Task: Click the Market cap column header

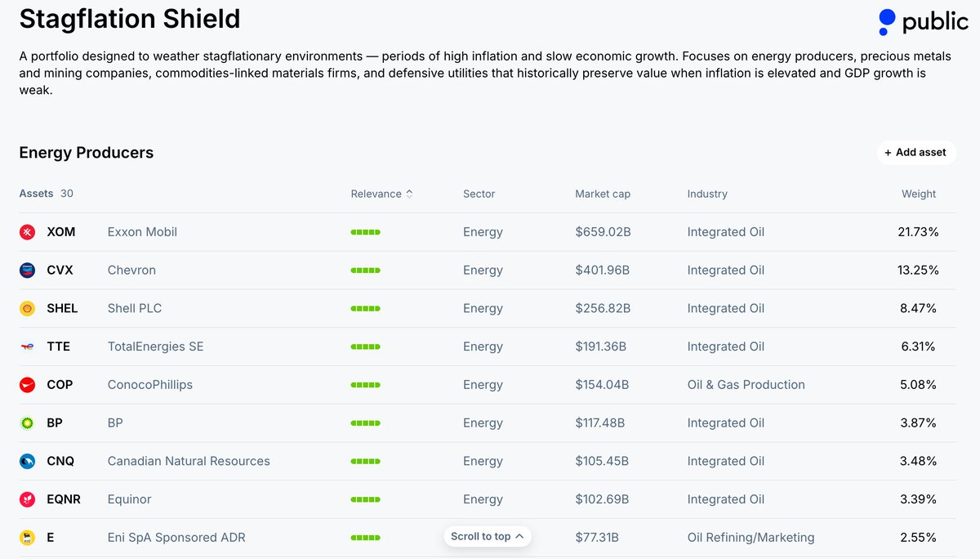Action: (x=603, y=194)
